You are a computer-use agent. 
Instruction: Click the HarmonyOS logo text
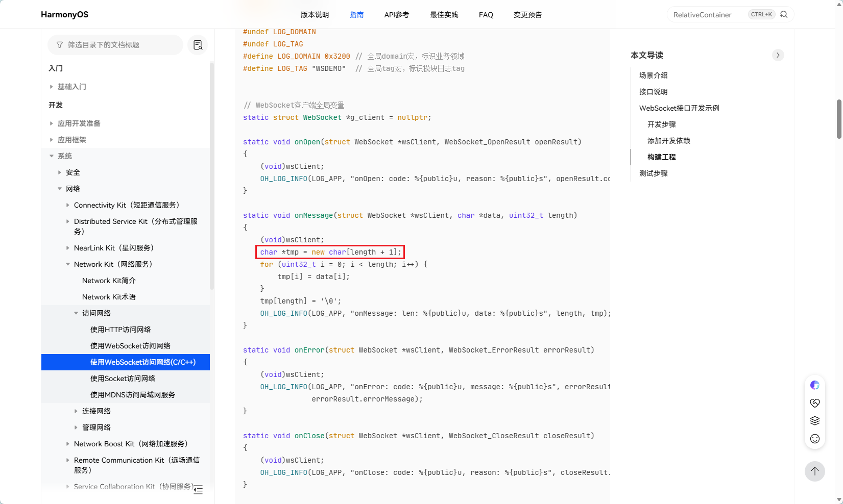[x=64, y=14]
